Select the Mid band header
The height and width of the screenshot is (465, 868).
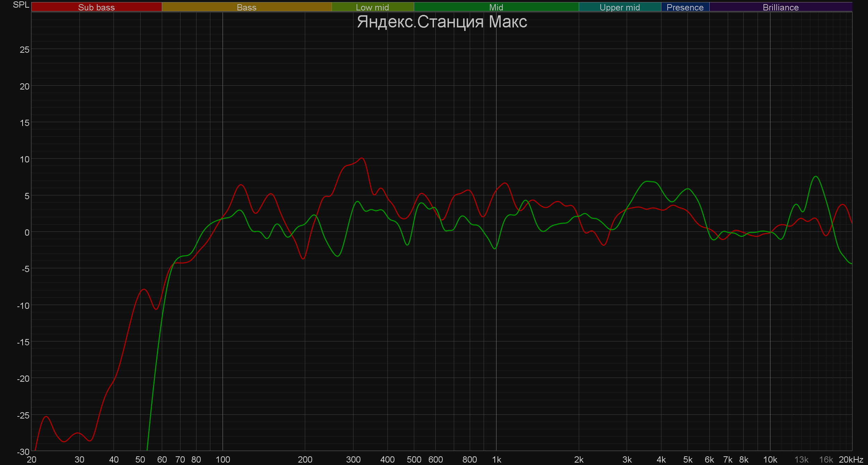click(496, 7)
